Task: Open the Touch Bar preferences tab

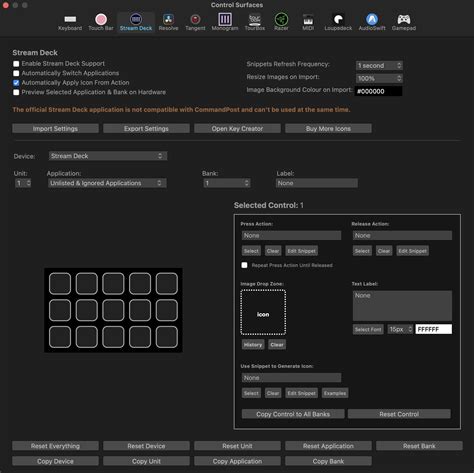Action: [101, 22]
